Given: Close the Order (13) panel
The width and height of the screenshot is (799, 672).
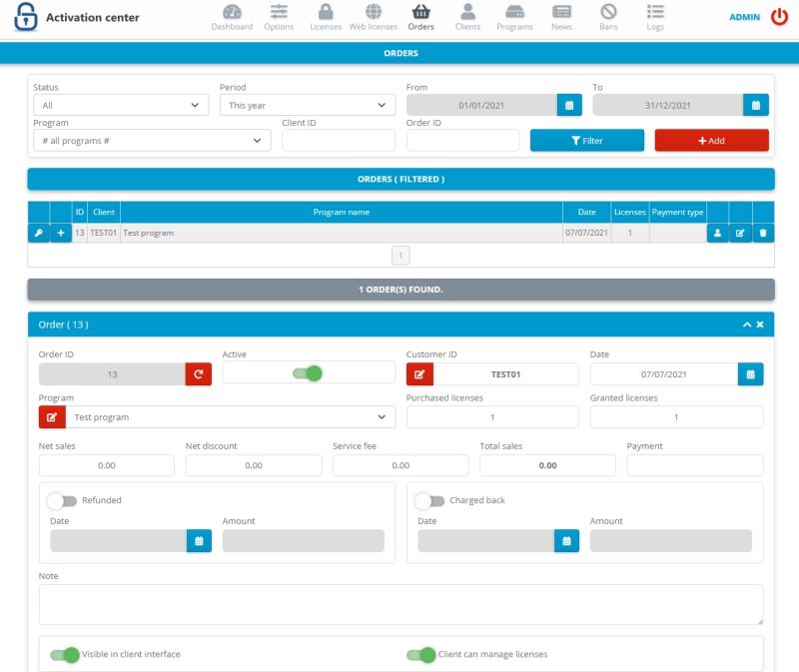Looking at the screenshot, I should tap(760, 325).
